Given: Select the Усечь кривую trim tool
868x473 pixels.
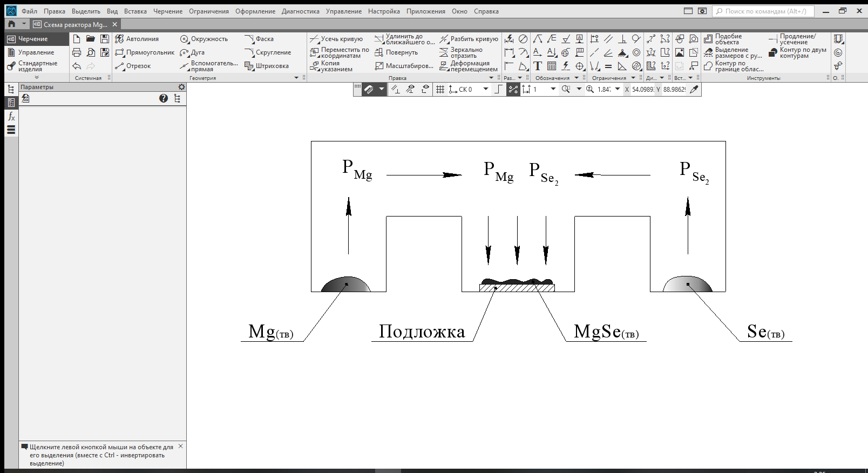Looking at the screenshot, I should (x=336, y=39).
